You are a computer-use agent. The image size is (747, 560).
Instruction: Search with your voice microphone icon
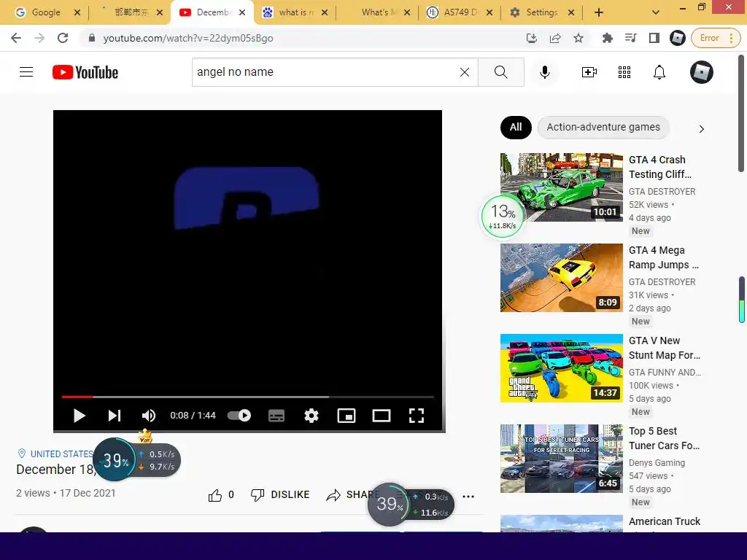point(545,72)
